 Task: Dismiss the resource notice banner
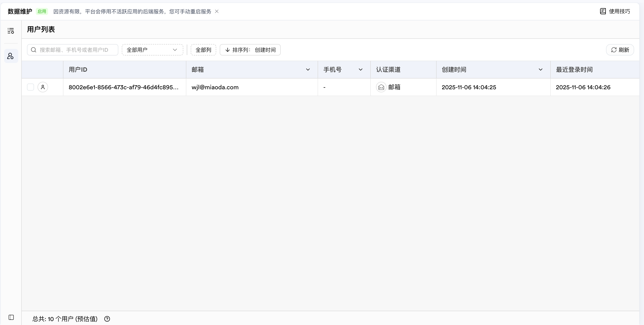click(x=217, y=11)
